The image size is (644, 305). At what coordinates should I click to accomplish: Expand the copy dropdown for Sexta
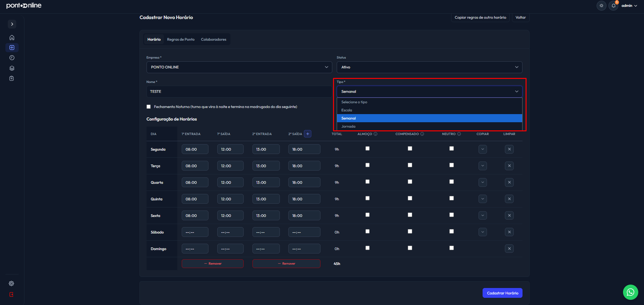pyautogui.click(x=483, y=216)
